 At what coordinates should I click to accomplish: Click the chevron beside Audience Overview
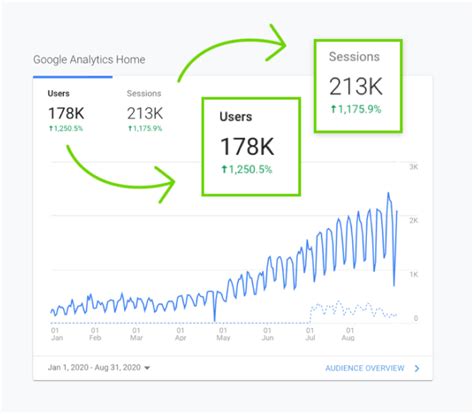tap(417, 368)
